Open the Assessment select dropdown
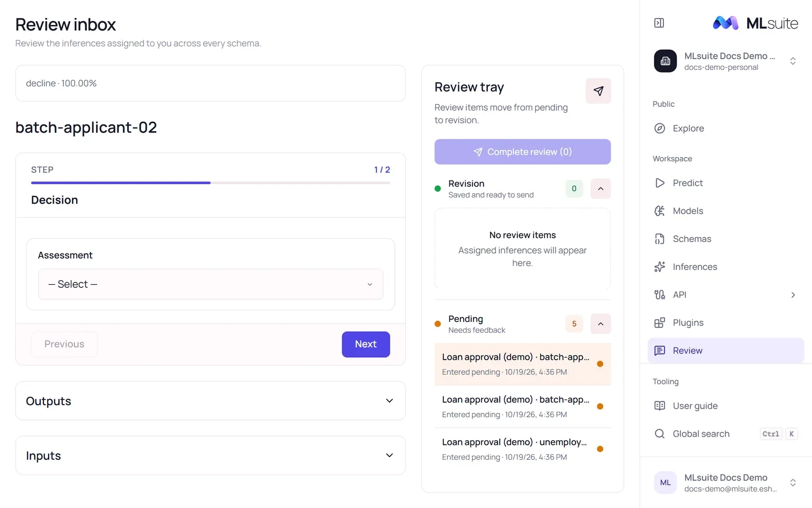This screenshot has height=508, width=812. tap(210, 284)
